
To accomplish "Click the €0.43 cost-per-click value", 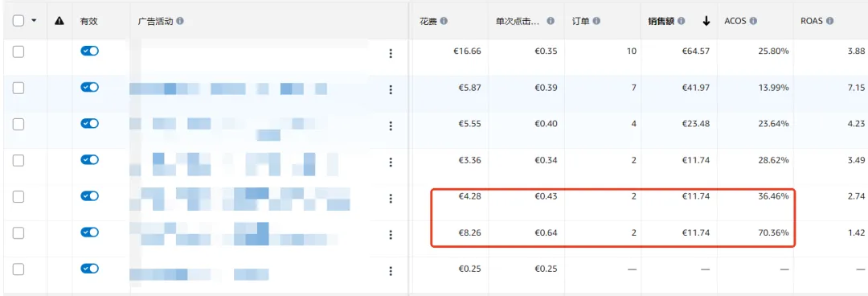I will coord(546,196).
